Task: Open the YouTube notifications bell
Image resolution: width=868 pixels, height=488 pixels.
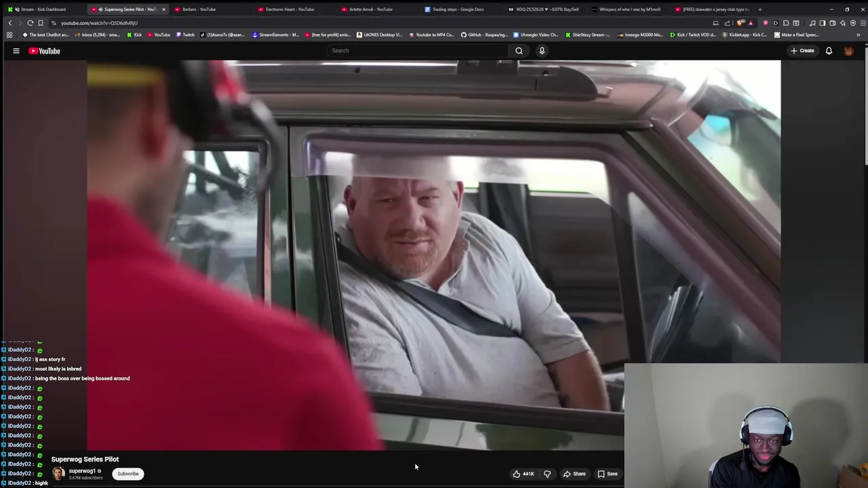Action: pos(829,51)
